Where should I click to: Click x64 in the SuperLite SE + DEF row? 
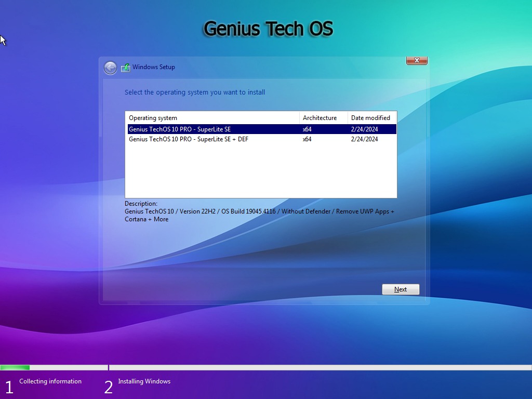(307, 139)
